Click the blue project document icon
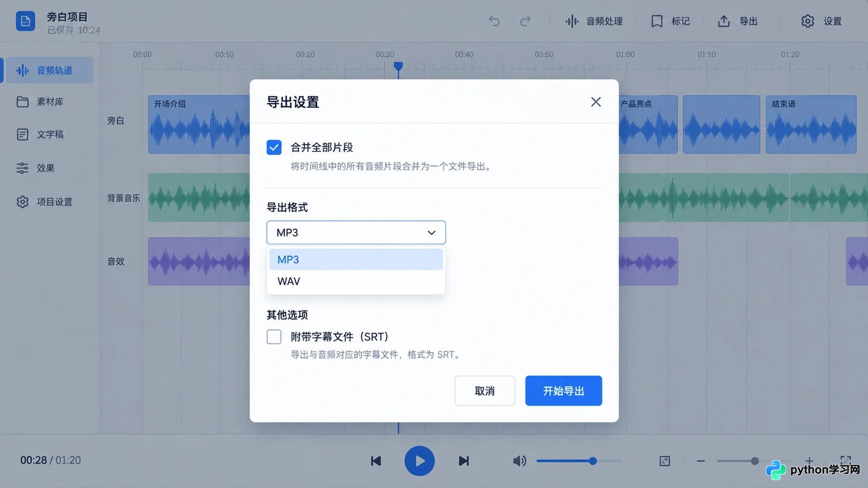The image size is (868, 488). tap(25, 21)
